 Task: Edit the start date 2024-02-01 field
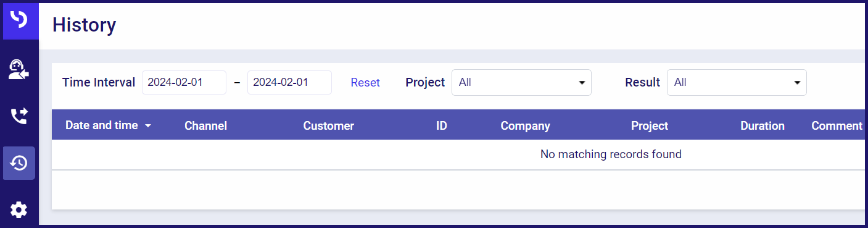(184, 82)
